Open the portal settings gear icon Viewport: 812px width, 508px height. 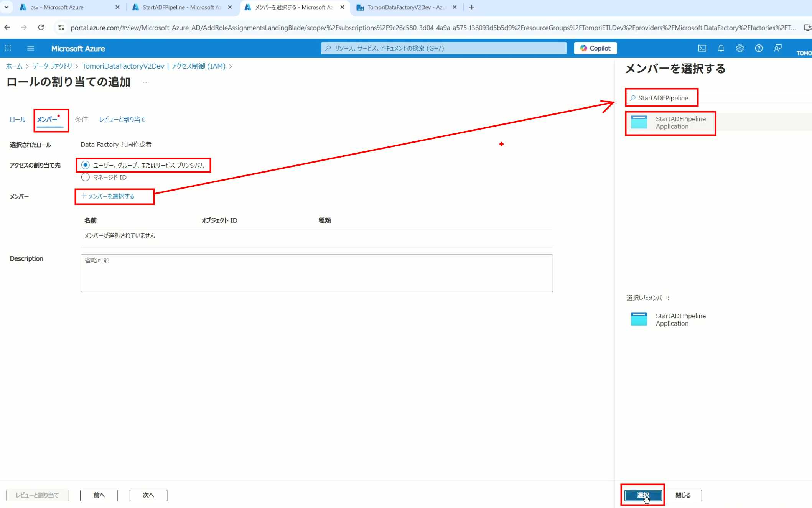(x=740, y=48)
